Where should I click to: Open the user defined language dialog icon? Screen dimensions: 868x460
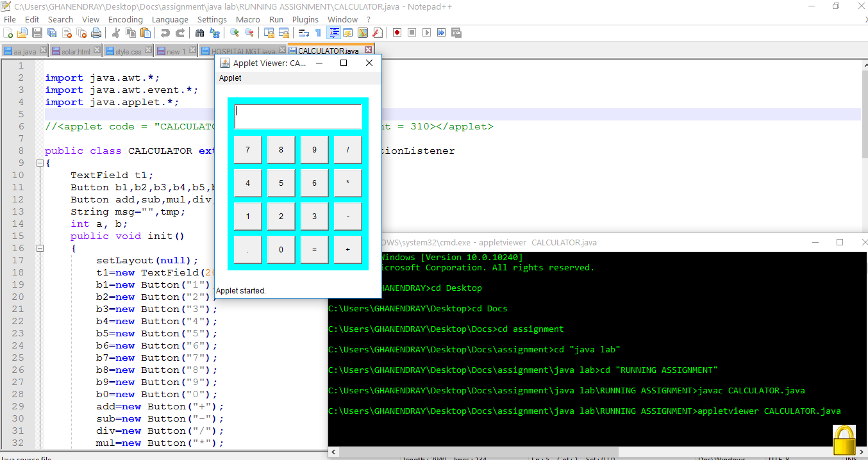(348, 33)
